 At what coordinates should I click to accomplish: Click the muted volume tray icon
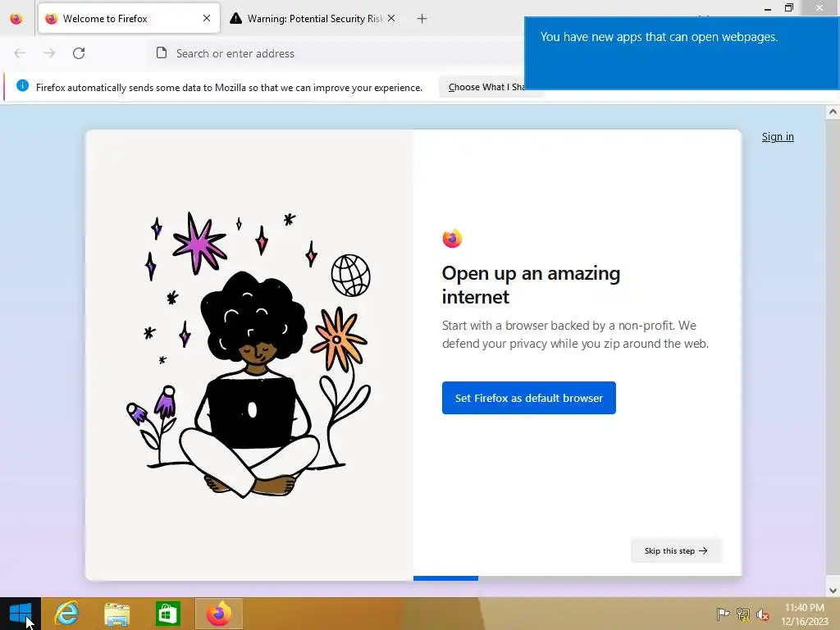763,614
